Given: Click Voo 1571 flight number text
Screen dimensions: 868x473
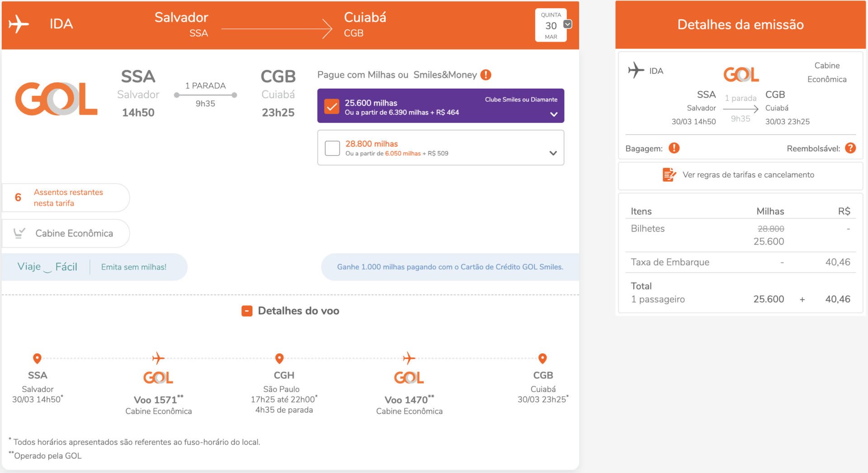Looking at the screenshot, I should 155,400.
